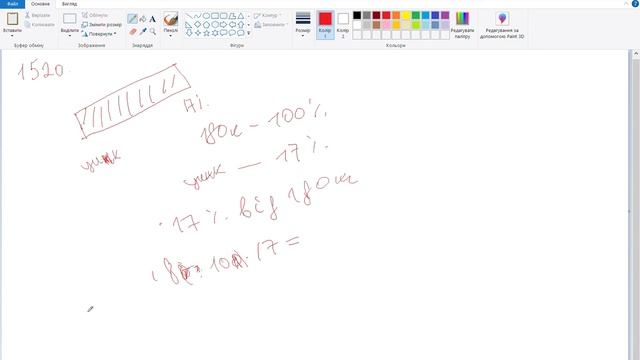Switch to the View ribbon tab
Image resolution: width=640 pixels, height=360 pixels.
pos(69,4)
